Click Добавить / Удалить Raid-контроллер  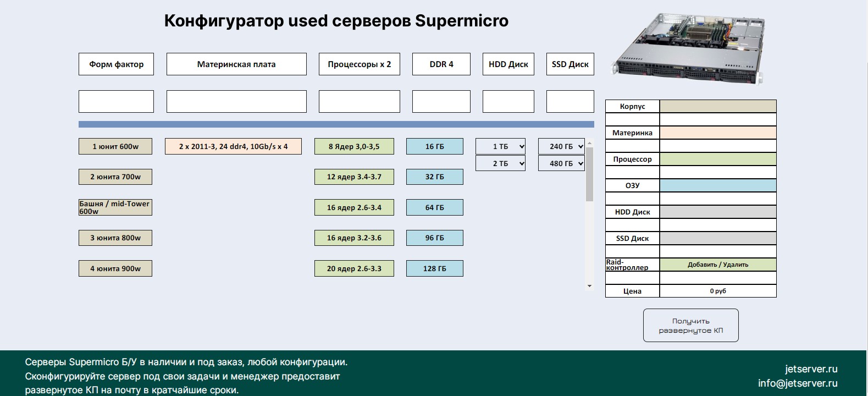(x=718, y=265)
